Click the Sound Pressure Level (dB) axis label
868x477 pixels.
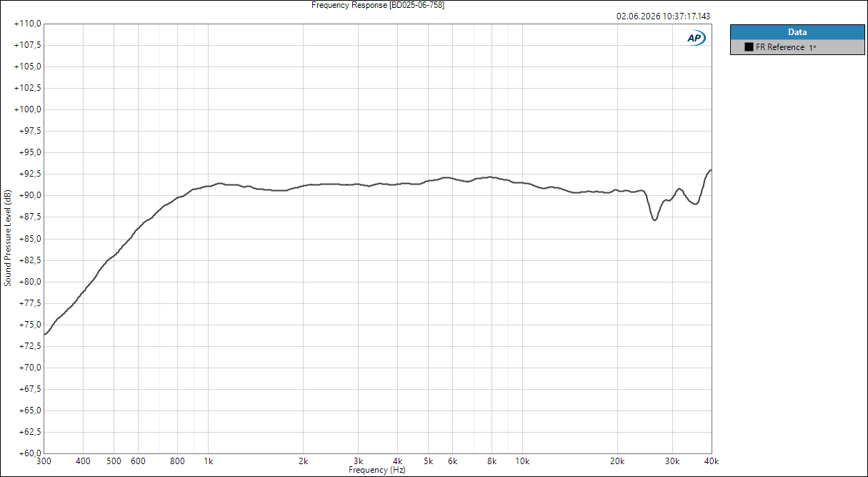click(7, 238)
